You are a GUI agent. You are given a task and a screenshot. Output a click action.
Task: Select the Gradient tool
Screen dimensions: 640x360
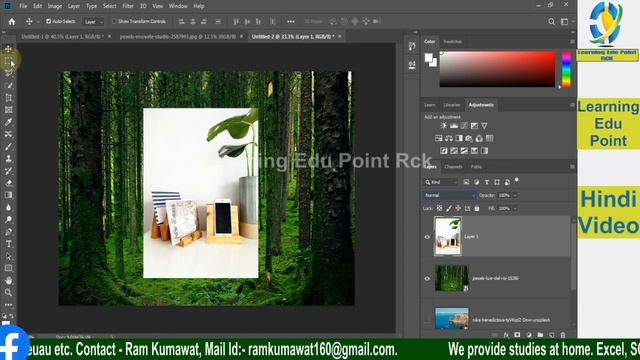[x=8, y=195]
